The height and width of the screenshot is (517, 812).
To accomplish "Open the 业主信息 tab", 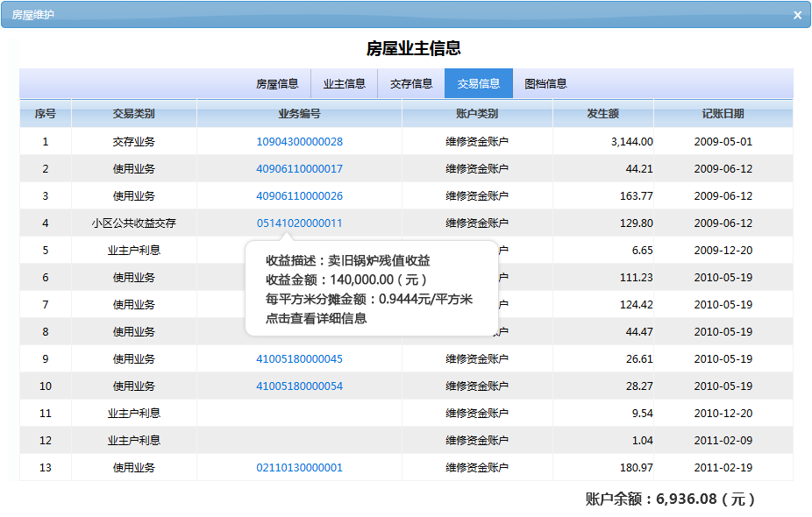I will pyautogui.click(x=345, y=84).
